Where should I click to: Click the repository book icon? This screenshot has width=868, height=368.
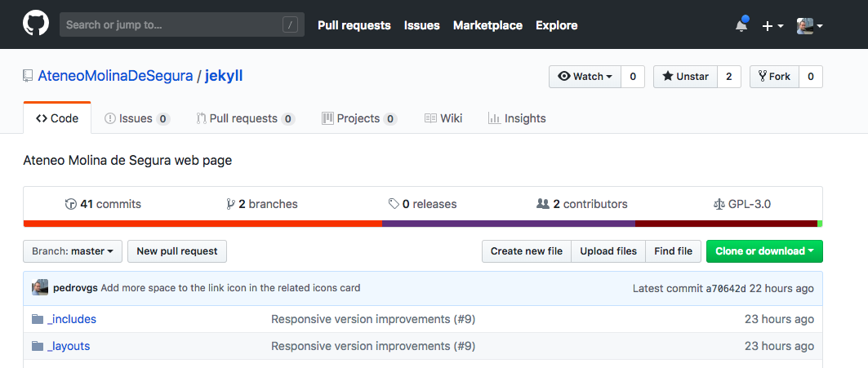click(29, 77)
